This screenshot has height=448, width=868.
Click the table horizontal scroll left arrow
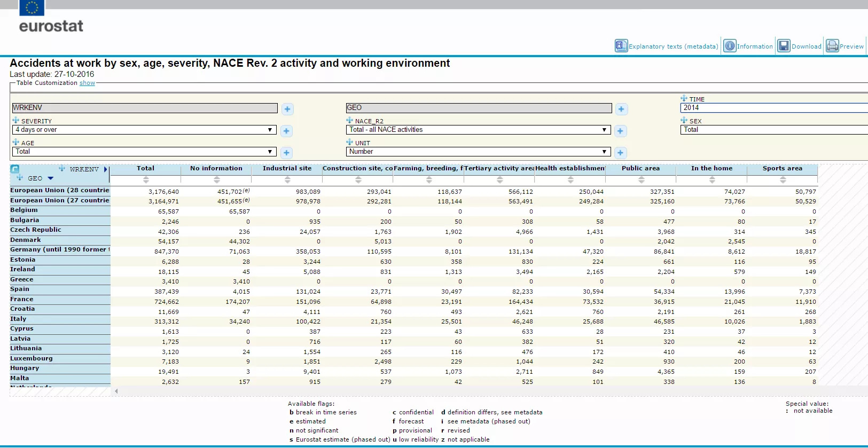pos(116,391)
